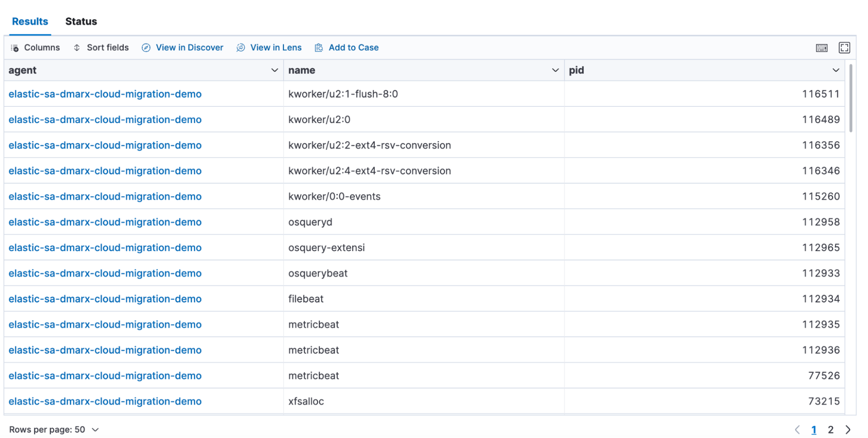The image size is (868, 438).
Task: Select the osqueryd name cell
Action: click(x=424, y=222)
